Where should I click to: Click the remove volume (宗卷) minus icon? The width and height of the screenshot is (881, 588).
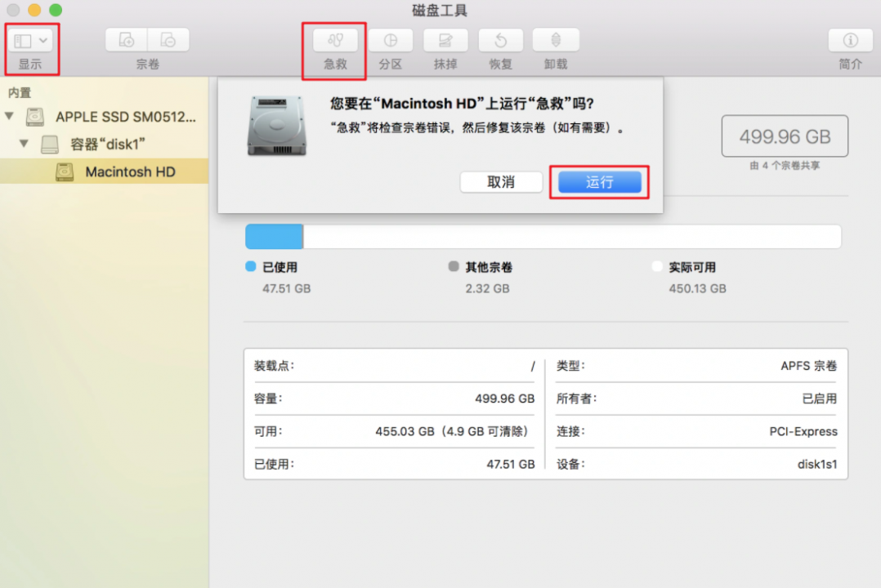point(168,40)
